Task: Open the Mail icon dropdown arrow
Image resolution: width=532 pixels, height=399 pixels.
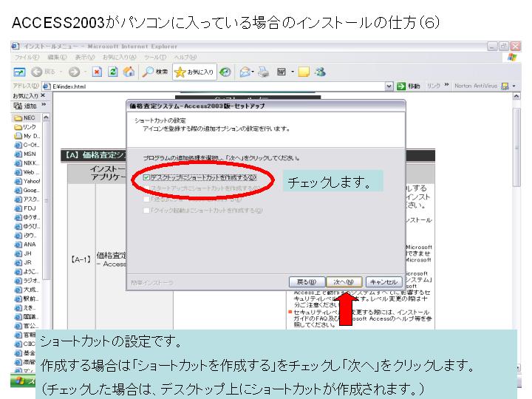Action: coord(253,72)
